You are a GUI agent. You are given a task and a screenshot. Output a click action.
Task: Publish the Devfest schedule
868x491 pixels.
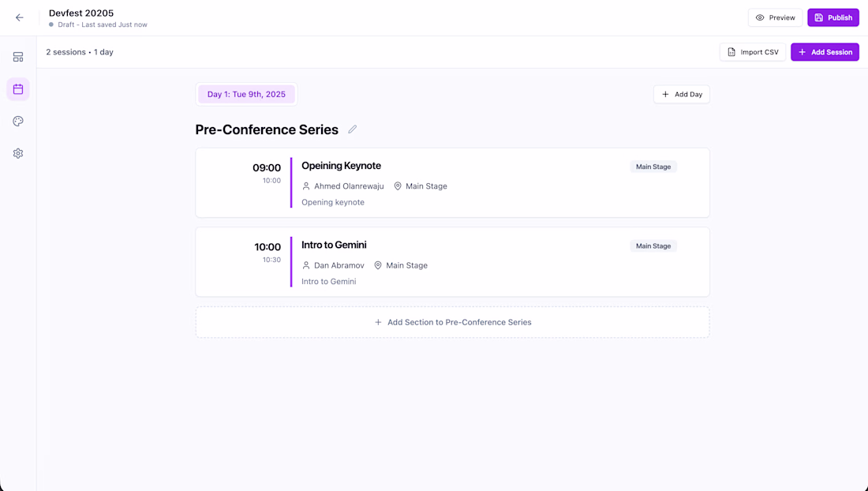point(832,17)
